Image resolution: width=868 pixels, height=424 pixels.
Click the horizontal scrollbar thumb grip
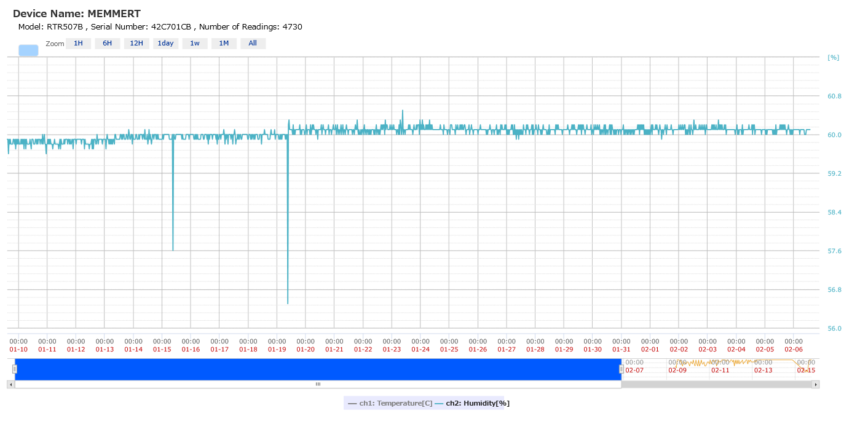[x=318, y=385]
